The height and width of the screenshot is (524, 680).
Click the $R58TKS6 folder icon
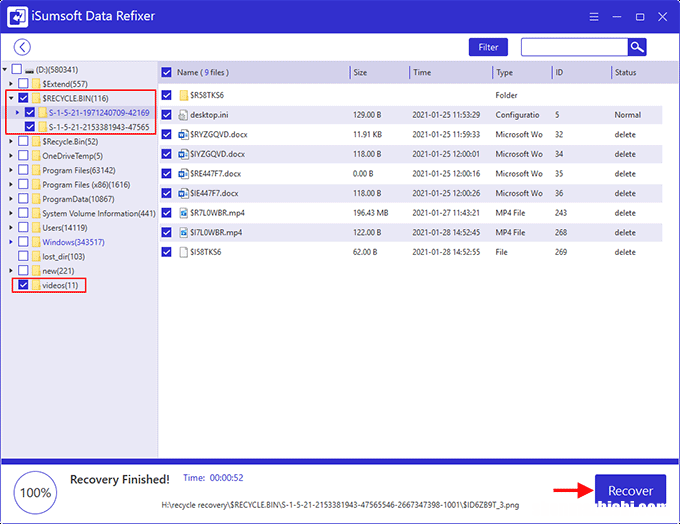coord(183,95)
